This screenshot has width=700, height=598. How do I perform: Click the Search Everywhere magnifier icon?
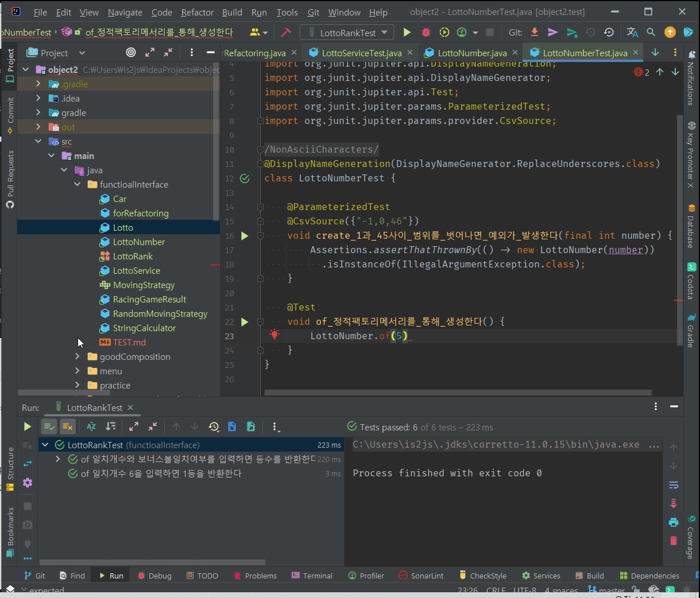[651, 33]
